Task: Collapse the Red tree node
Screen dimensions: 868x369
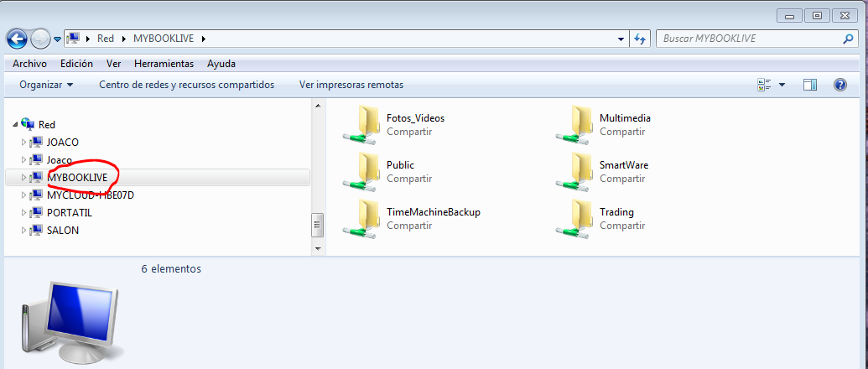Action: [15, 124]
